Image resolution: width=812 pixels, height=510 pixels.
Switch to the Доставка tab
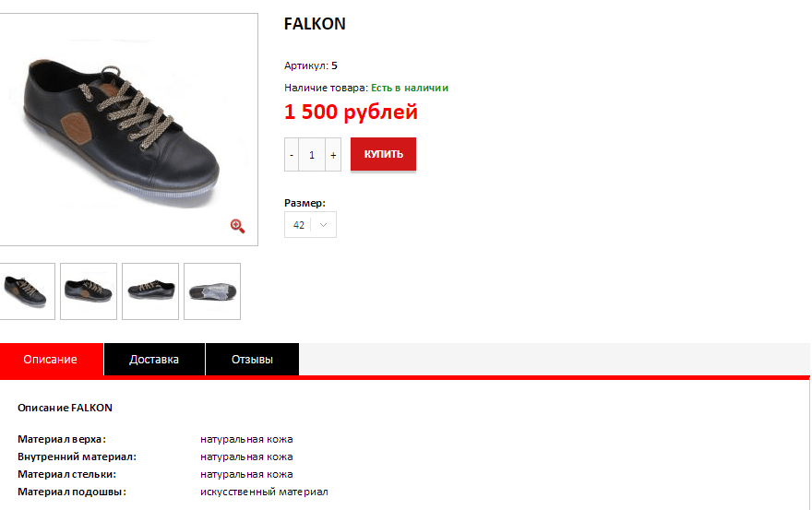[x=154, y=360]
